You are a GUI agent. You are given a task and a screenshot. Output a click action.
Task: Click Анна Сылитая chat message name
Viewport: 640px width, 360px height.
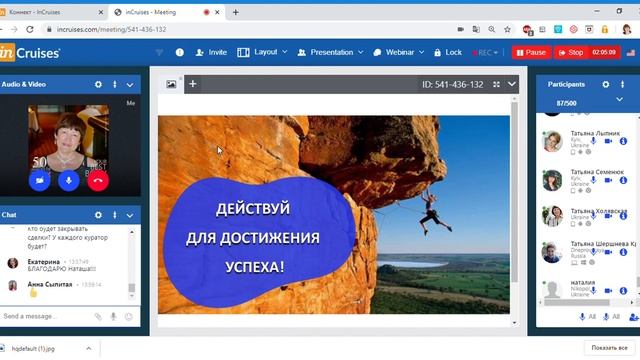(x=50, y=284)
